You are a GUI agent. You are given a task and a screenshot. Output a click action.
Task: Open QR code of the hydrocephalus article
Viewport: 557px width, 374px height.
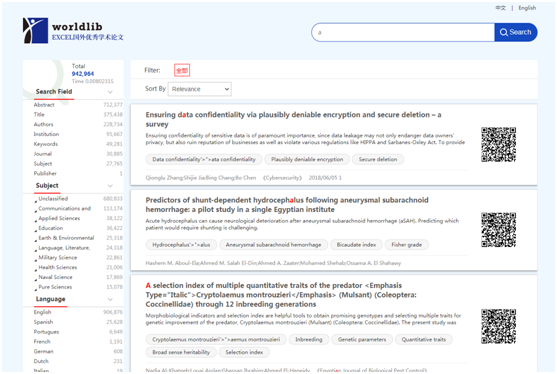pyautogui.click(x=498, y=230)
